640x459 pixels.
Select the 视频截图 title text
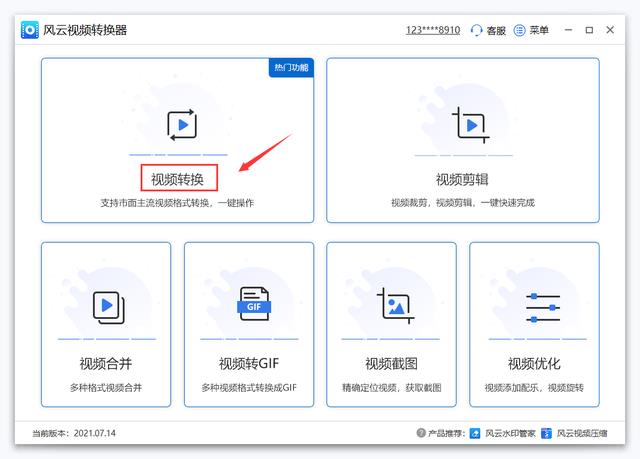tap(391, 363)
